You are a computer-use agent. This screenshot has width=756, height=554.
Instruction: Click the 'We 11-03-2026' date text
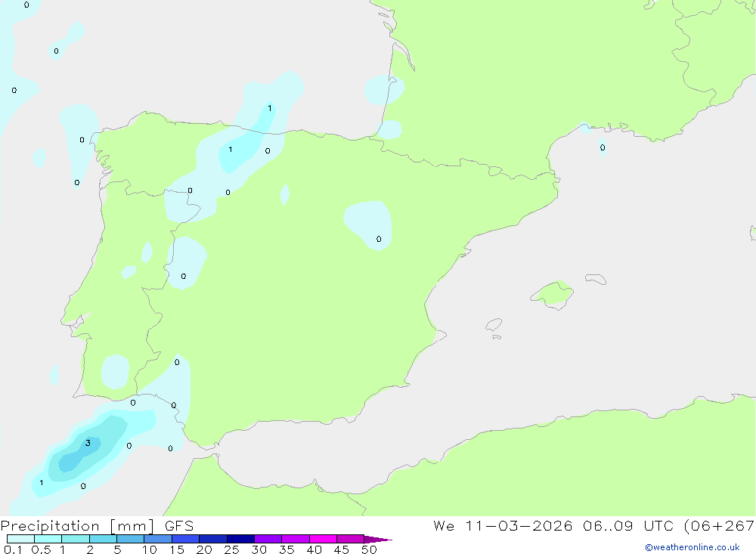[x=503, y=526]
